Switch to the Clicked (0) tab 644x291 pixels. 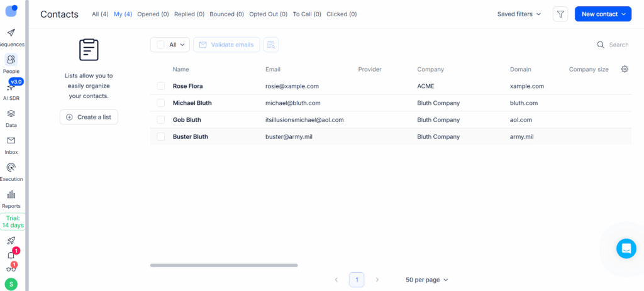click(341, 14)
